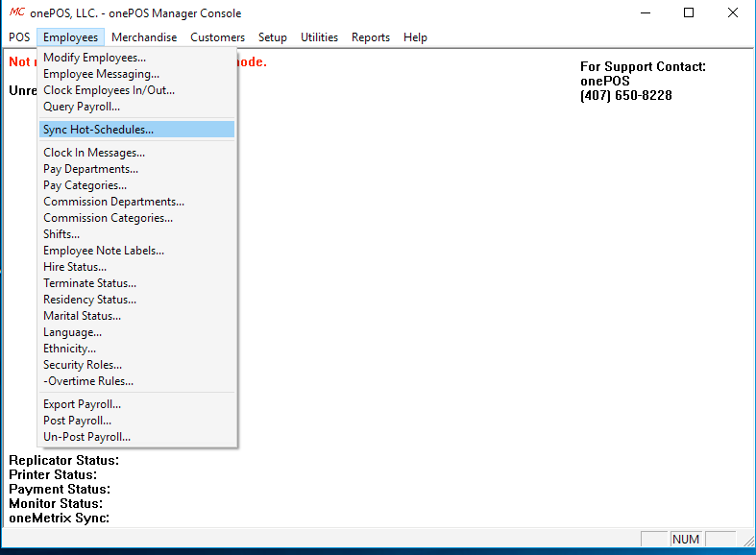756x555 pixels.
Task: Open Clock In Messages...
Action: point(137,153)
